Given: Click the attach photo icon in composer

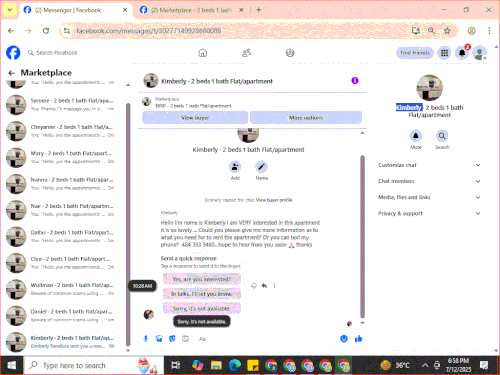Looking at the screenshot, I should click(x=159, y=339).
